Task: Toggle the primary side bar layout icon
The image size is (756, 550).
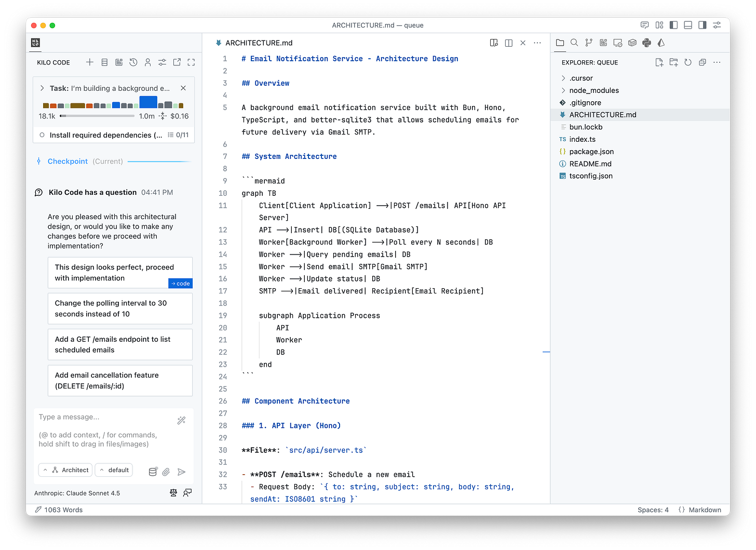Action: click(673, 25)
